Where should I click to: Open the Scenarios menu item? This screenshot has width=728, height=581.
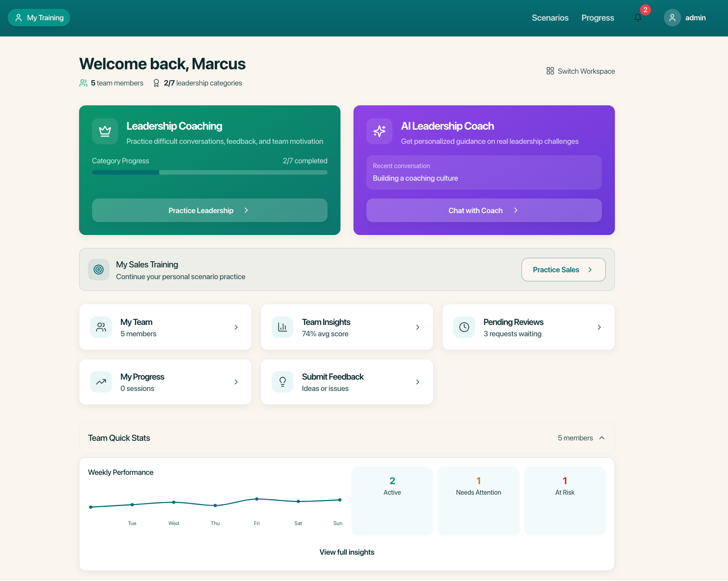[x=550, y=17]
